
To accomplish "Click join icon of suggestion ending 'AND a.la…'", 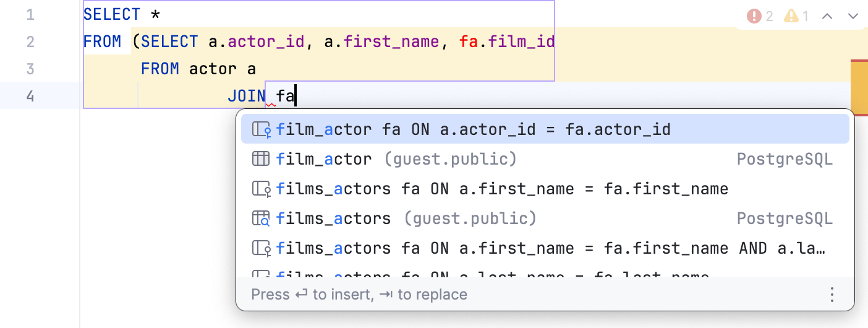I will pyautogui.click(x=261, y=248).
